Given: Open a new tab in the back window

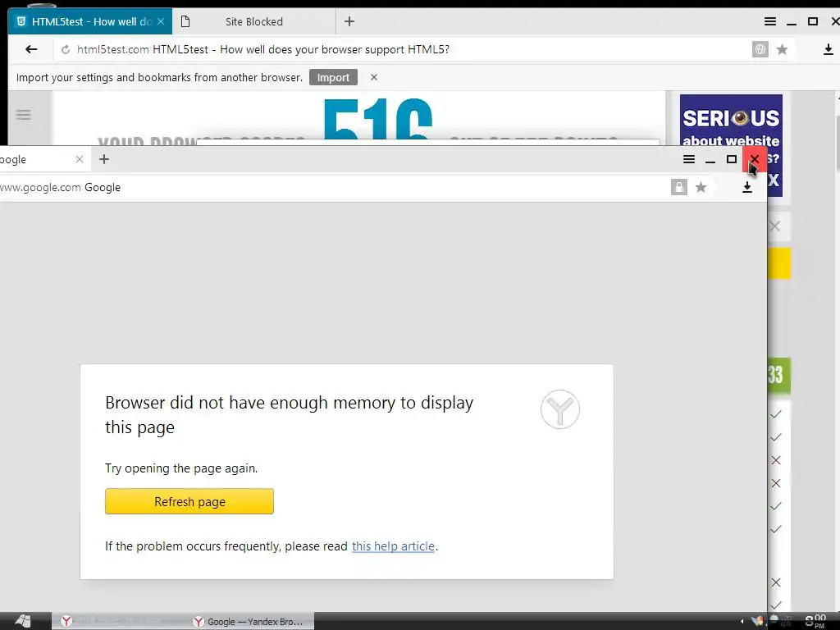Looking at the screenshot, I should 349,21.
